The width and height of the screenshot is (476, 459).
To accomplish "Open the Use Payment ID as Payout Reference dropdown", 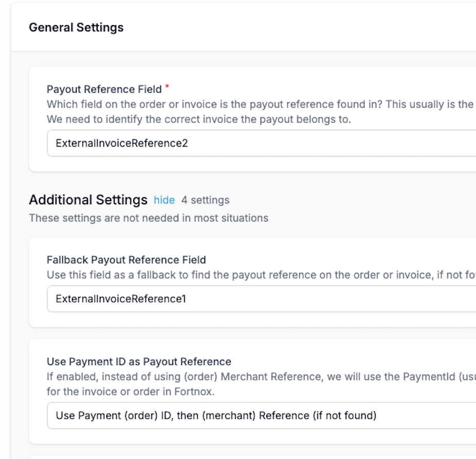I will click(x=261, y=416).
